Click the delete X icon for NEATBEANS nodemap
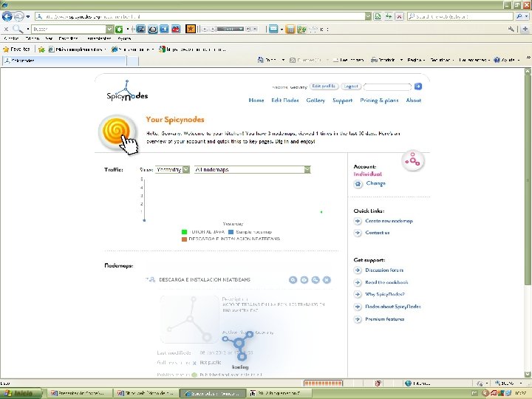 pos(327,280)
